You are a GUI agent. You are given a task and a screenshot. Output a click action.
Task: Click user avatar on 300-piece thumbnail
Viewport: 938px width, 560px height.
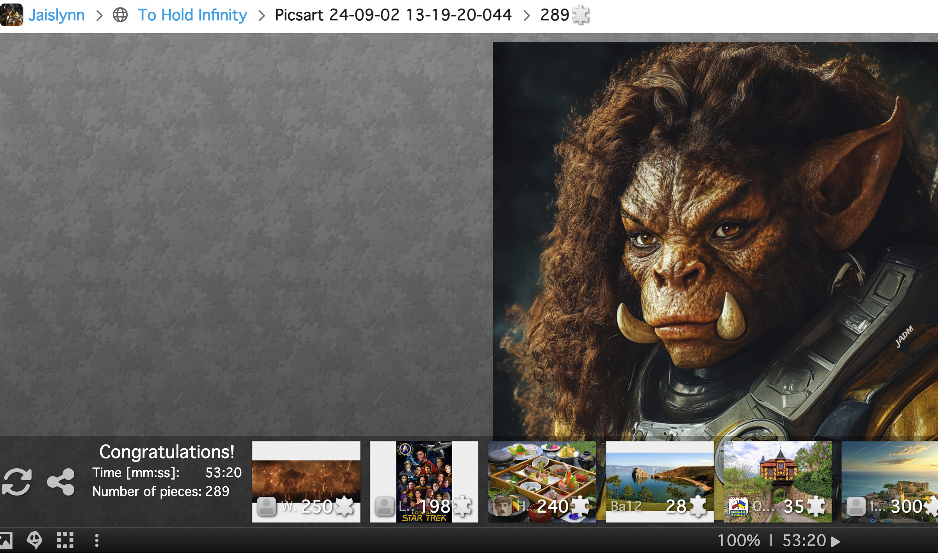coord(856,506)
